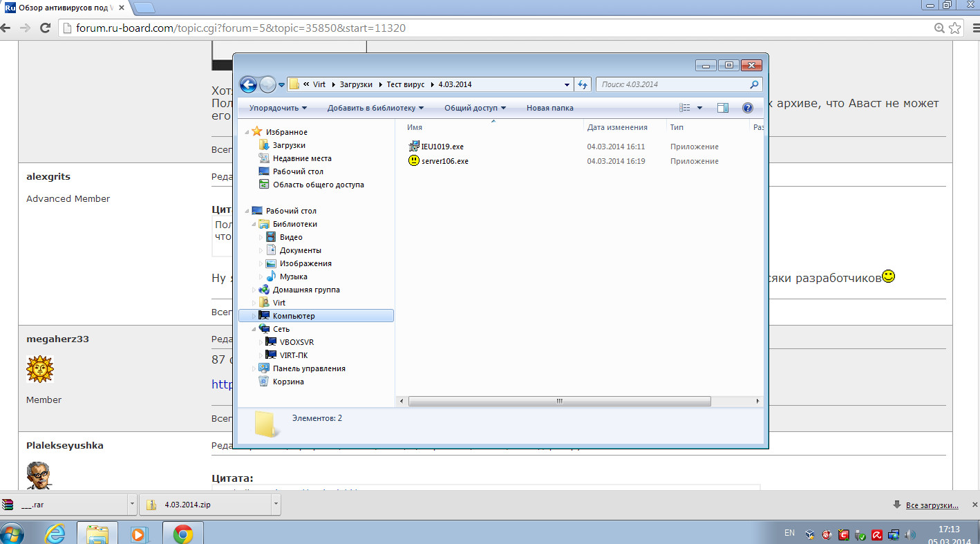Click the change view icon in toolbar

(x=685, y=108)
